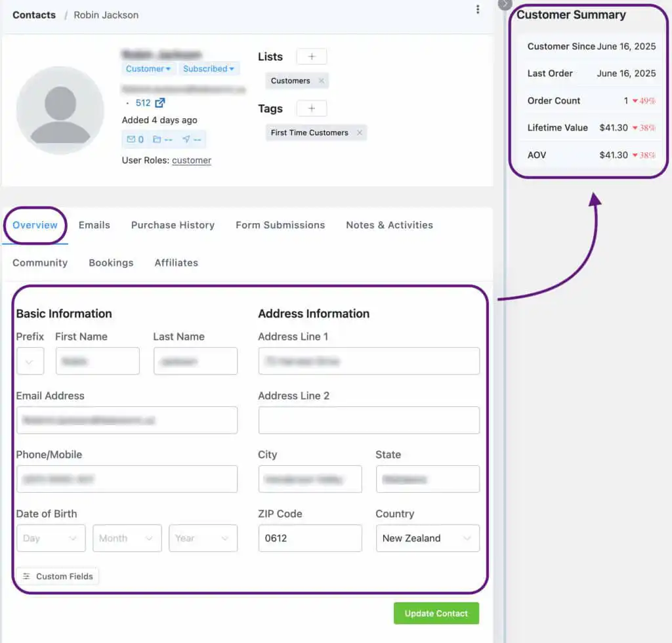Click the Customer Summary heading
Screen dimensions: 672x643
tap(571, 15)
